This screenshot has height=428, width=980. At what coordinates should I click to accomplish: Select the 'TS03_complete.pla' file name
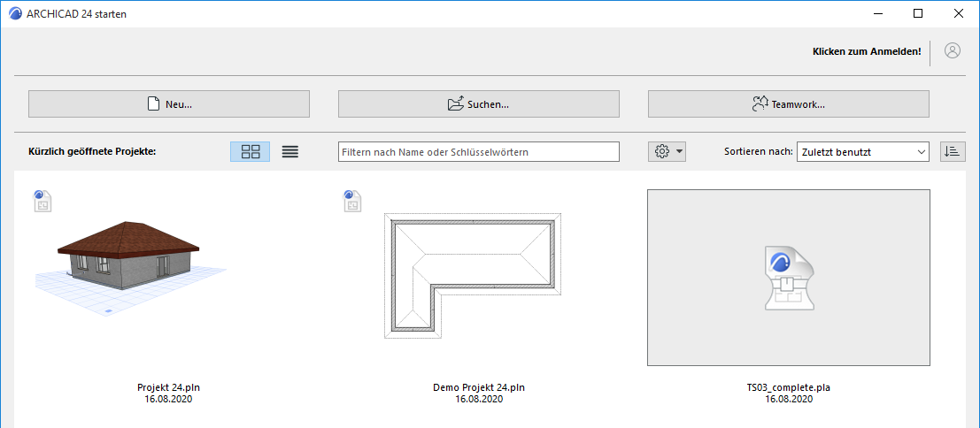pos(789,387)
